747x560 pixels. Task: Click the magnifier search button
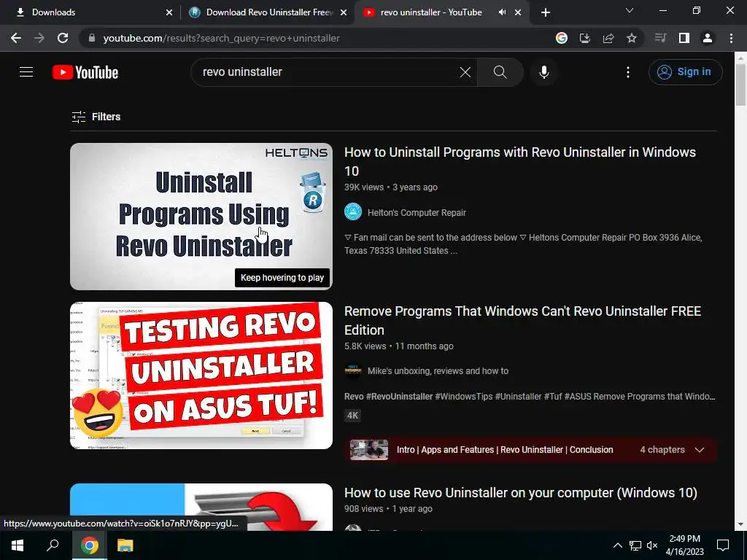pos(500,72)
